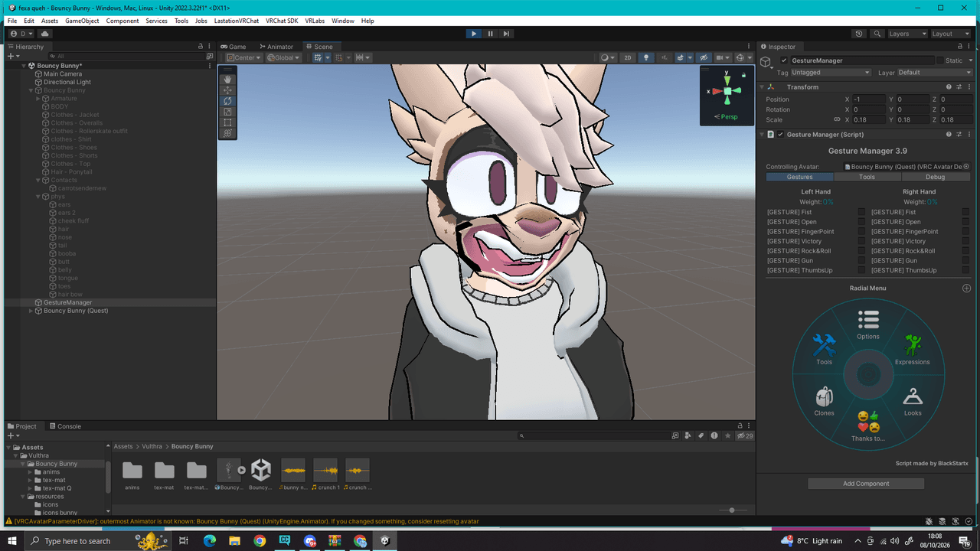Open the Layer Default dropdown
980x551 pixels.
point(935,73)
